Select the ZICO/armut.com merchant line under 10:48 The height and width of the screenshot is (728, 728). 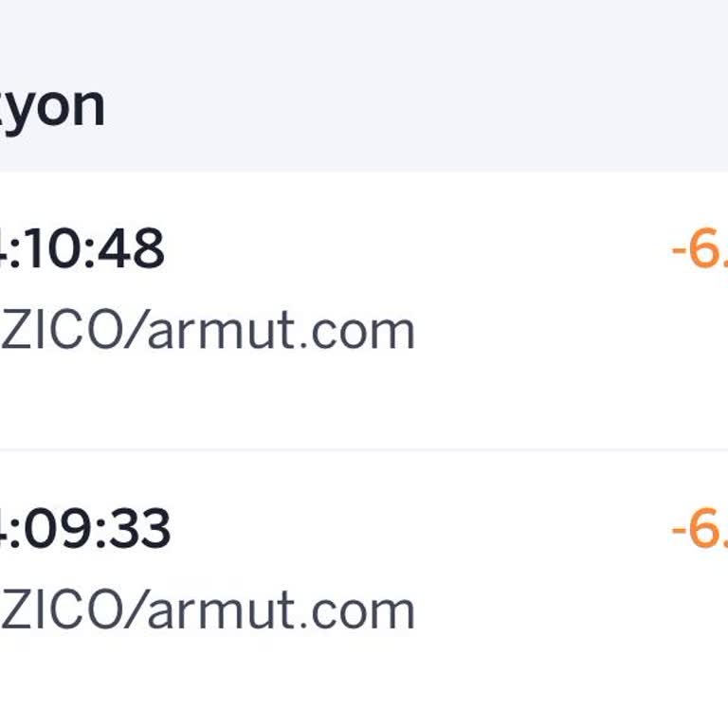[209, 332]
